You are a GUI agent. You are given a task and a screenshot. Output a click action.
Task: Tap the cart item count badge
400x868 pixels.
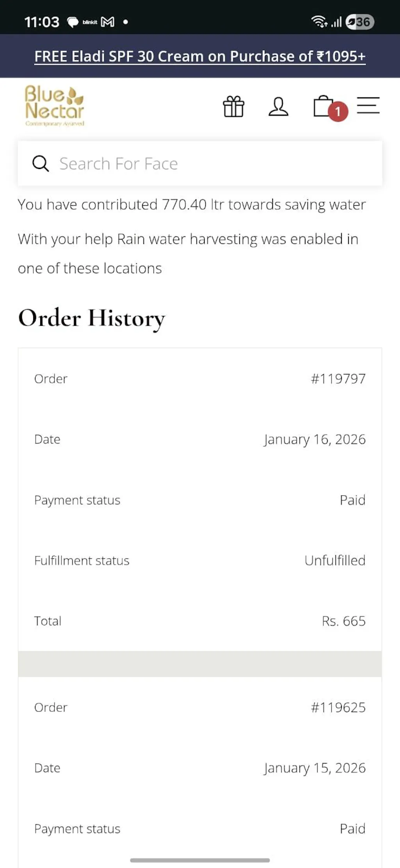tap(338, 112)
